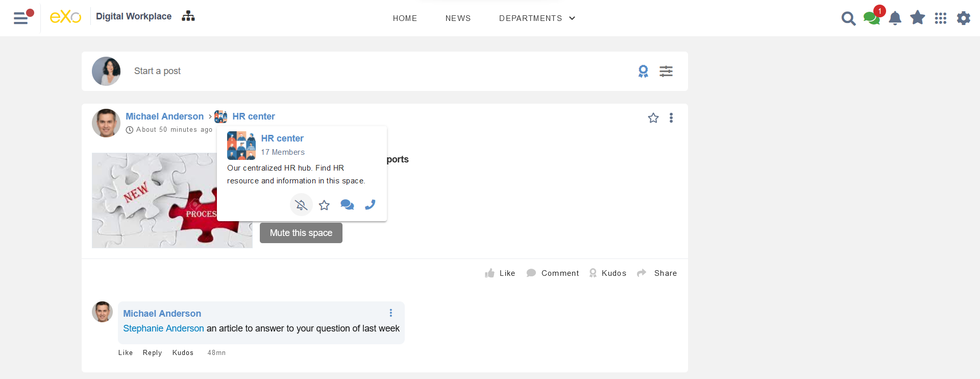Viewport: 980px width, 379px height.
Task: Open the comment's three-dot menu
Action: 391,313
